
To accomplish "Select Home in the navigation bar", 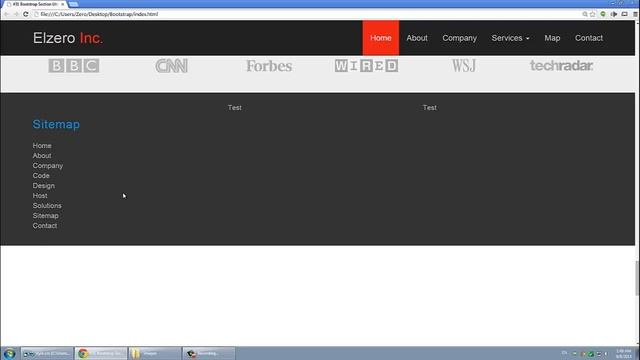I will click(381, 38).
